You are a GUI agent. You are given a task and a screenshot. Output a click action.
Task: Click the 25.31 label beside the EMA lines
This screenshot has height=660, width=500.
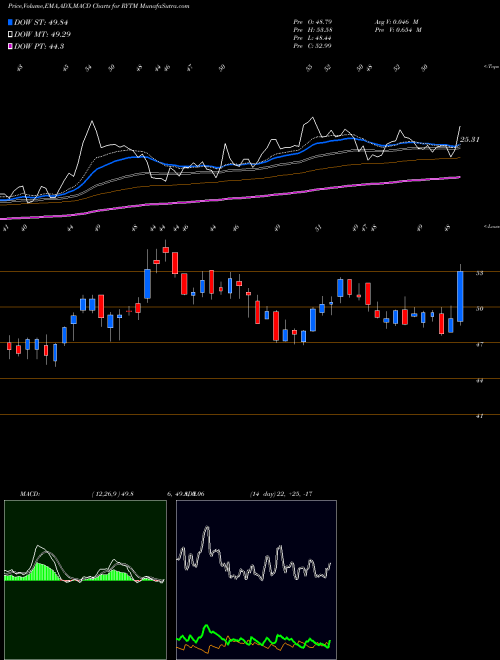tap(470, 139)
